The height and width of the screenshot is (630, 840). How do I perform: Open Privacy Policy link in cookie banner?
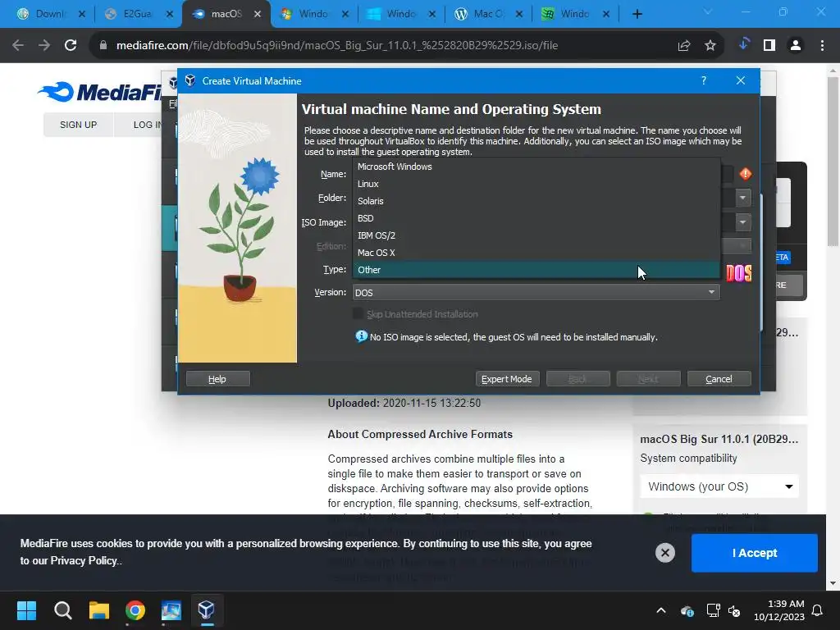[84, 560]
